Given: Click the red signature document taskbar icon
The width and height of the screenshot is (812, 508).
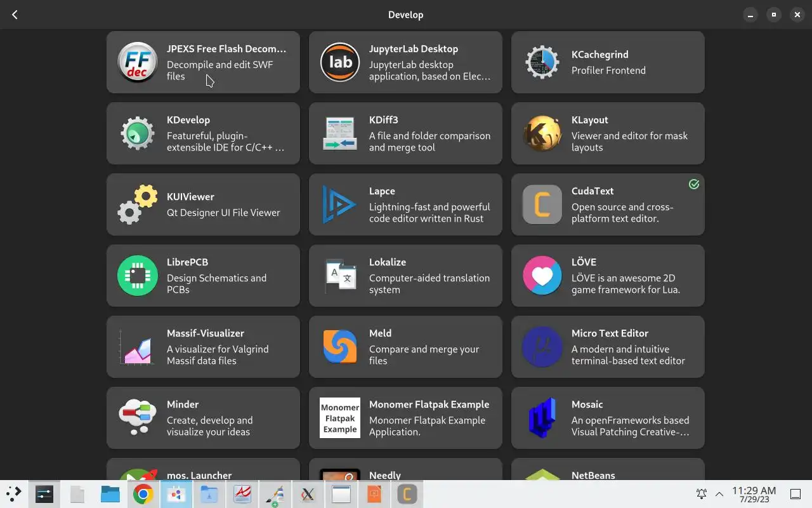Looking at the screenshot, I should [242, 494].
